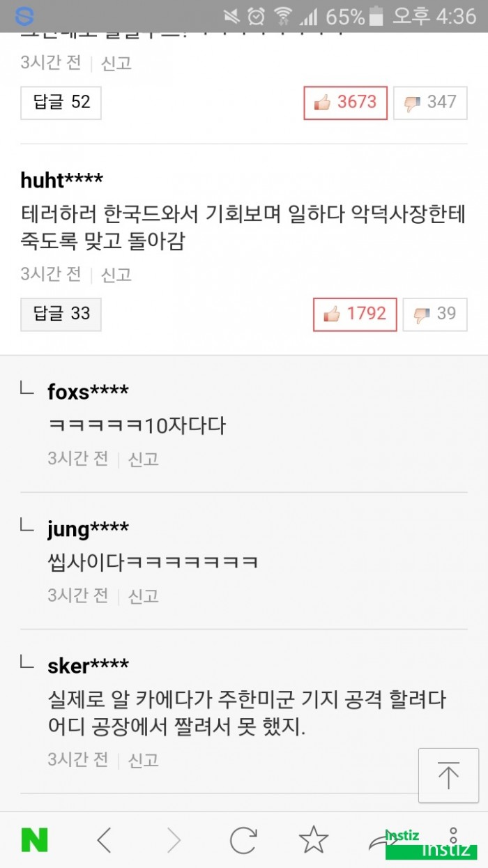
Task: Upvote huht**** comment showing 1792 likes
Action: (x=355, y=314)
